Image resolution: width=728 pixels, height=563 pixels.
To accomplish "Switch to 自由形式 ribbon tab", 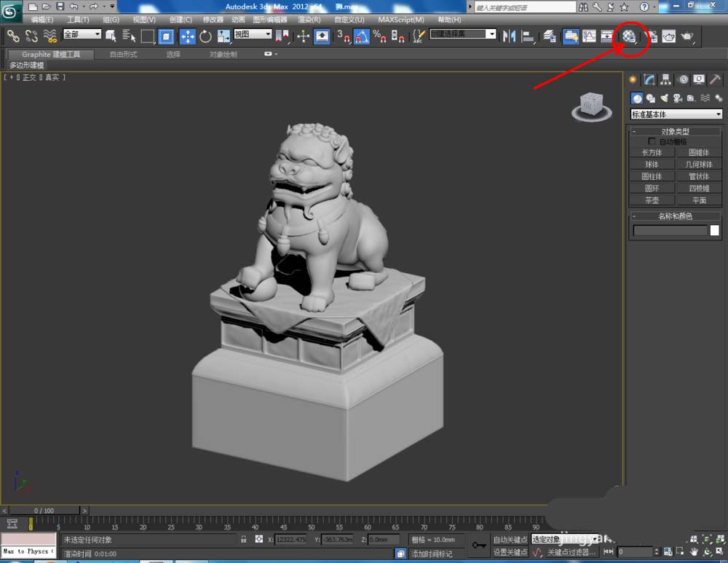I will [x=123, y=55].
